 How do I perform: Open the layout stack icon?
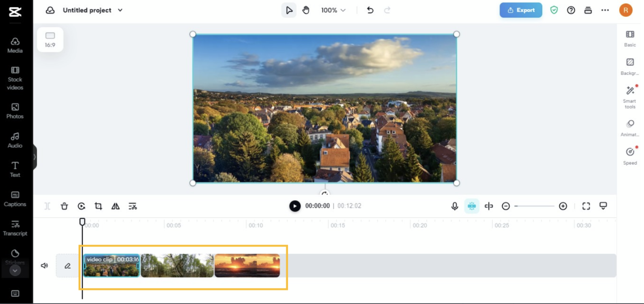click(x=588, y=10)
